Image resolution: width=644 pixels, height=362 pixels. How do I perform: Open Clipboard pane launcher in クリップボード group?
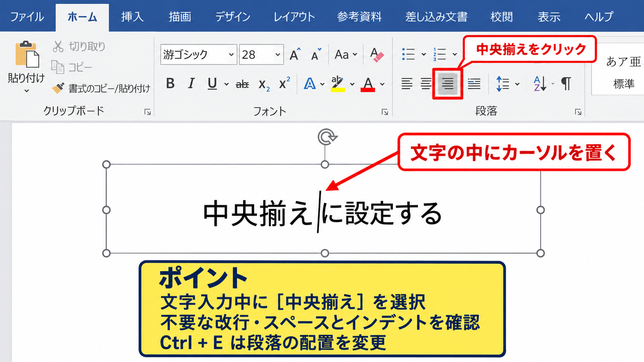[148, 112]
